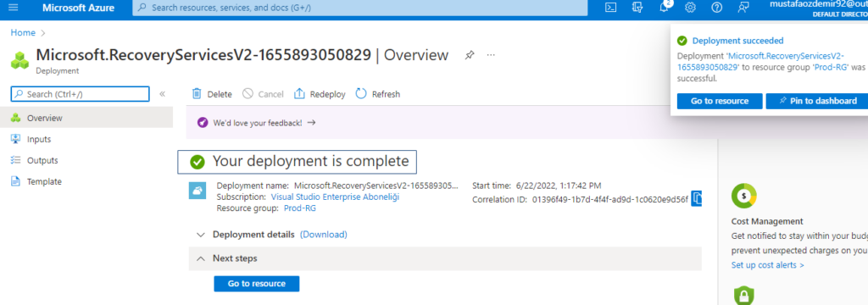Pin this deployment blade using pin icon

point(470,55)
